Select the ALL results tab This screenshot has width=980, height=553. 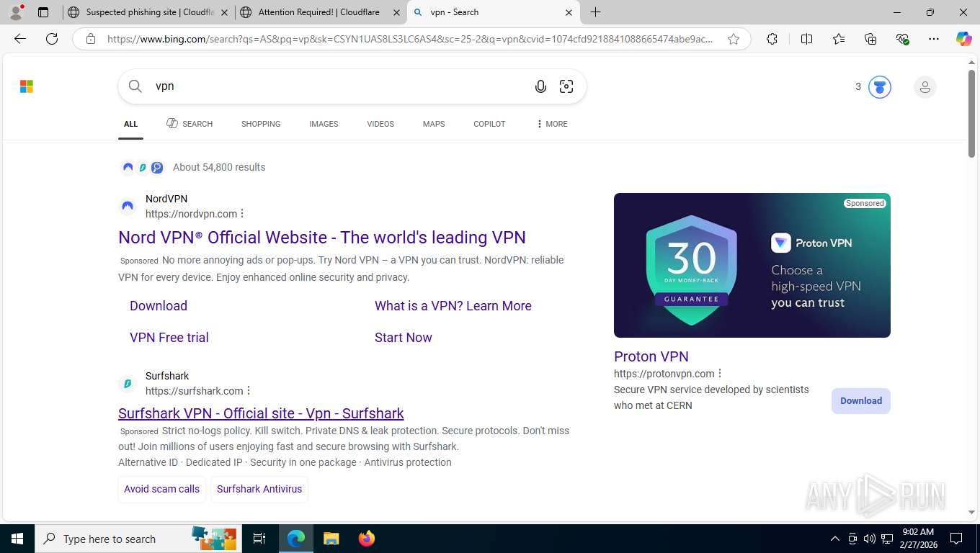[130, 124]
